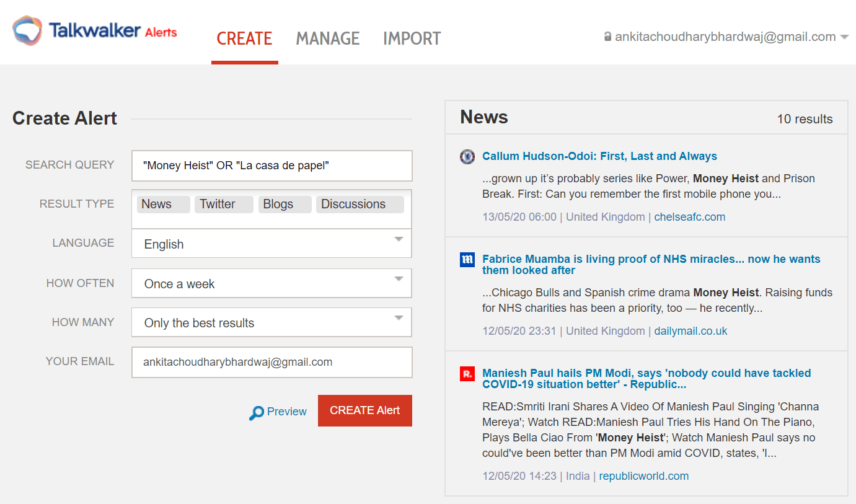Click the search query input field
The height and width of the screenshot is (504, 856).
pyautogui.click(x=271, y=166)
